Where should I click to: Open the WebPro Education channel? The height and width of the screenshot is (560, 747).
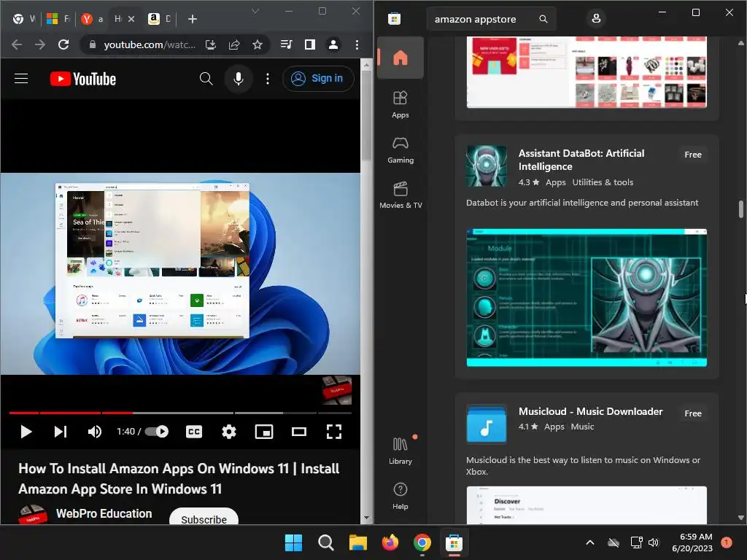[104, 513]
